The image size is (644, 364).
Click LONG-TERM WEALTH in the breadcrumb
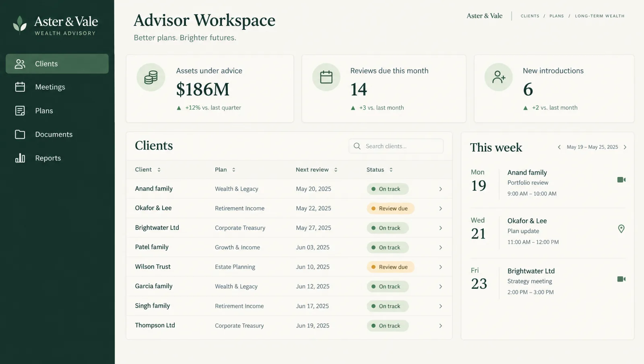coord(600,16)
